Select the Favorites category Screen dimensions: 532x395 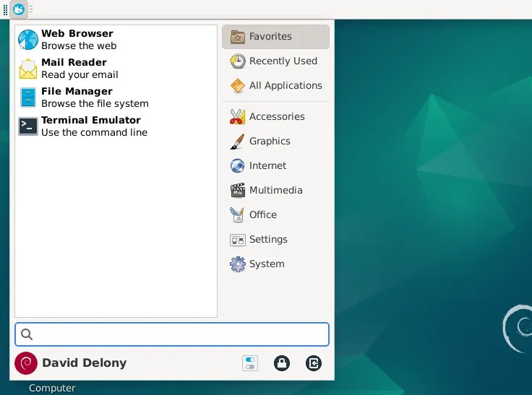275,37
